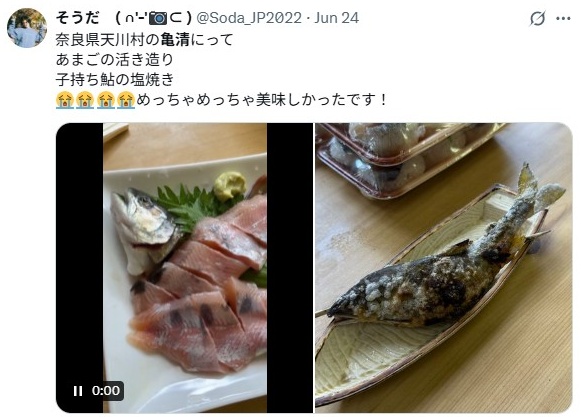Open the author's profile avatar
The width and height of the screenshot is (581, 417).
point(27,28)
